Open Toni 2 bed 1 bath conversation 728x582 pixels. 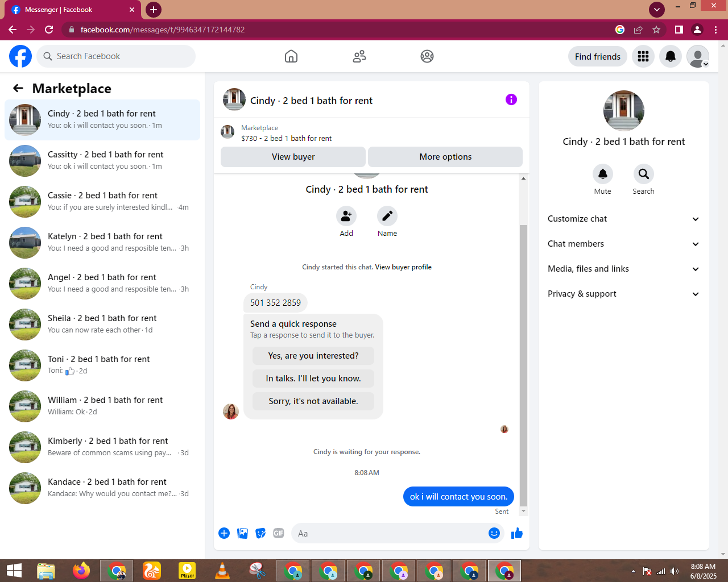click(102, 365)
